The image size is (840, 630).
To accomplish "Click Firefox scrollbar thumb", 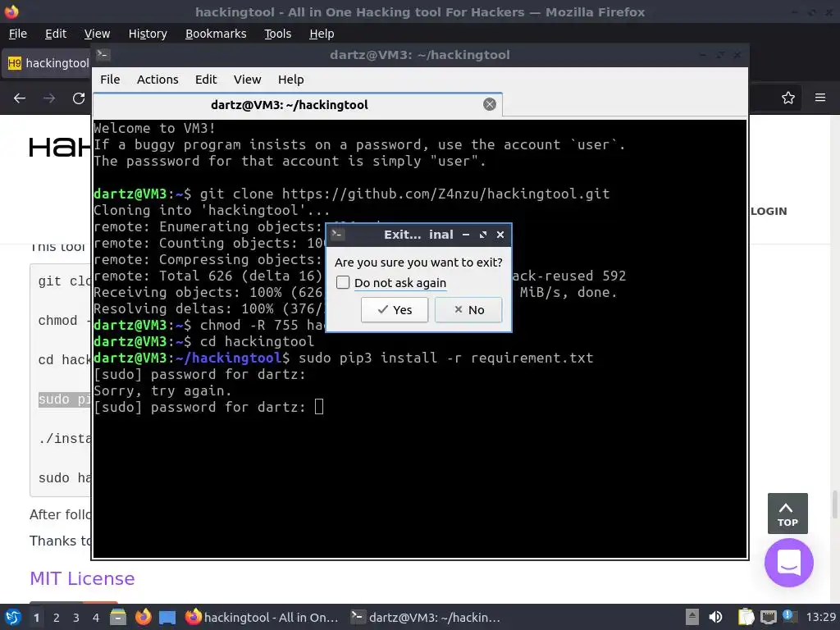I will coord(834,504).
